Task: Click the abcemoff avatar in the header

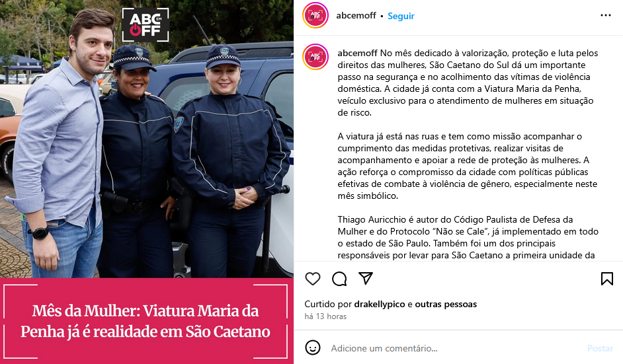Action: (x=315, y=15)
